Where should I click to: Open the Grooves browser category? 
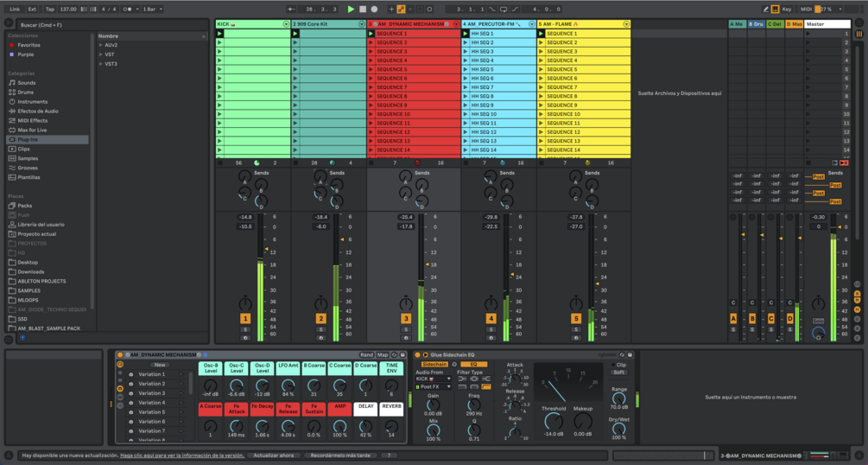[x=27, y=168]
